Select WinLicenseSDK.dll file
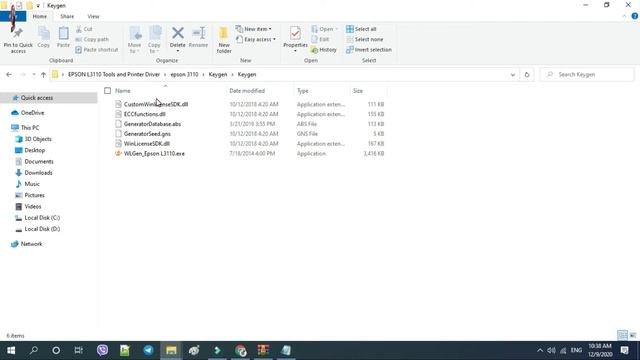Image resolution: width=640 pixels, height=360 pixels. [x=147, y=143]
